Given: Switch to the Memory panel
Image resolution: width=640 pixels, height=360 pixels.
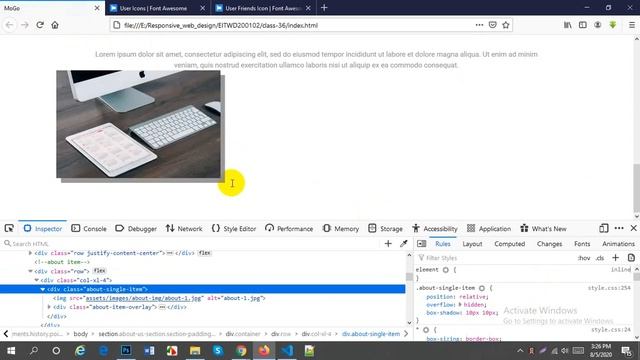Looking at the screenshot, I should [x=341, y=229].
